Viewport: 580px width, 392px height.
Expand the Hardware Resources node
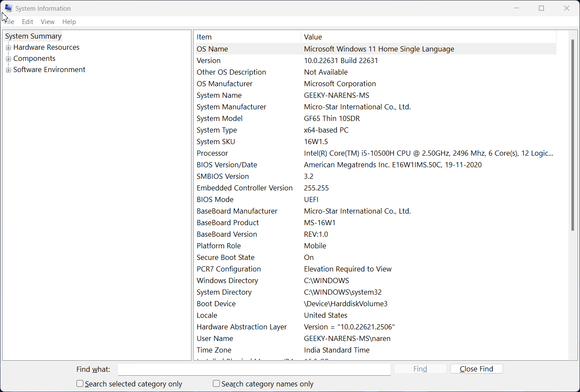coord(8,48)
